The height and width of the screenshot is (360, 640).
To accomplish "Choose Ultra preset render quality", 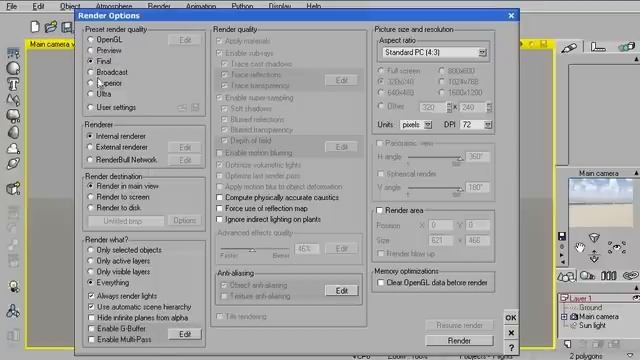I will pos(91,94).
